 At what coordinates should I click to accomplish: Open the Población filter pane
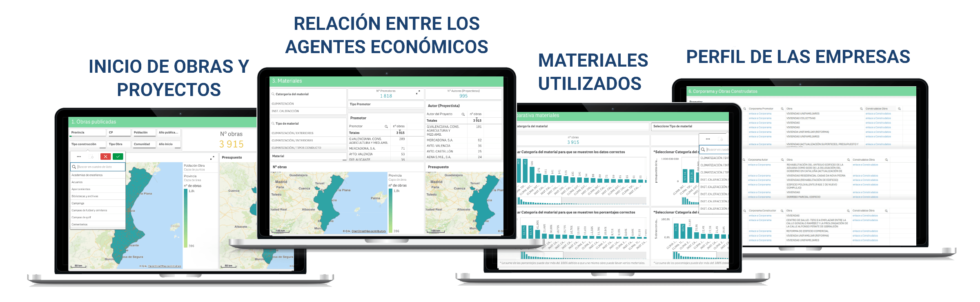click(x=144, y=133)
